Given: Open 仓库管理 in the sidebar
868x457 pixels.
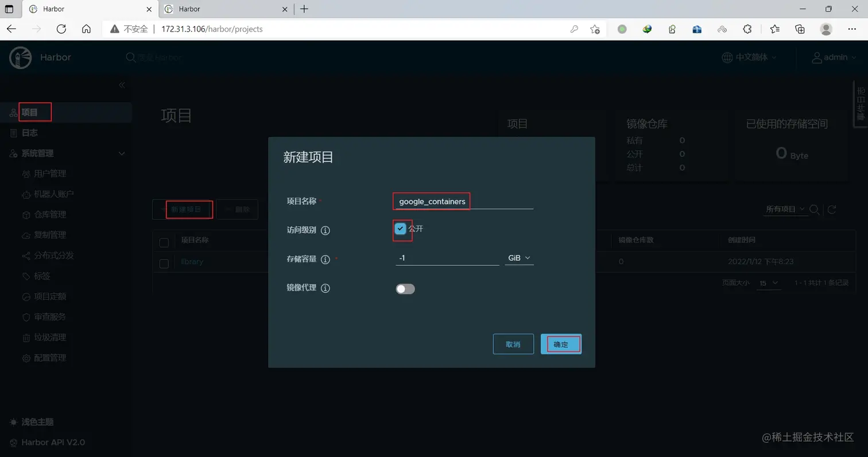Looking at the screenshot, I should [50, 215].
